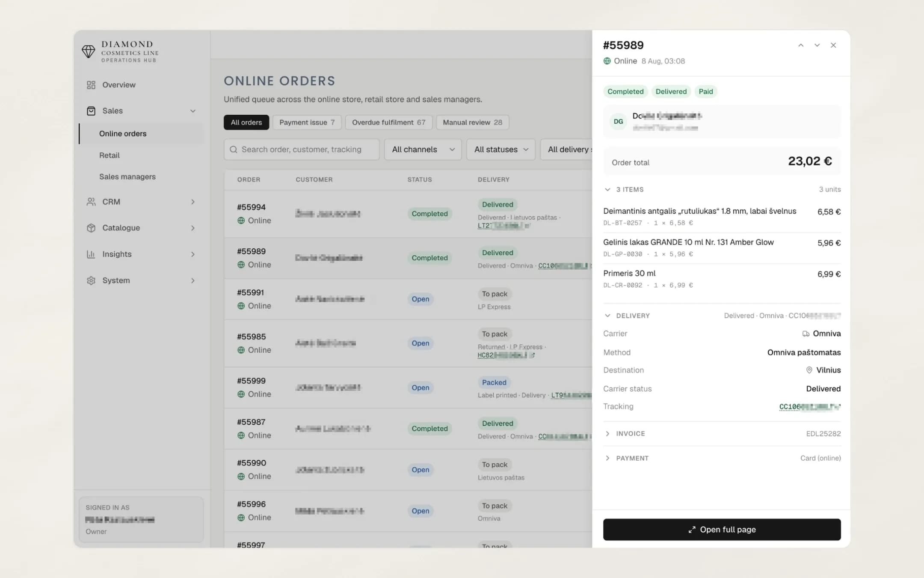The image size is (924, 578).
Task: Expand the System section chevron
Action: coord(193,280)
